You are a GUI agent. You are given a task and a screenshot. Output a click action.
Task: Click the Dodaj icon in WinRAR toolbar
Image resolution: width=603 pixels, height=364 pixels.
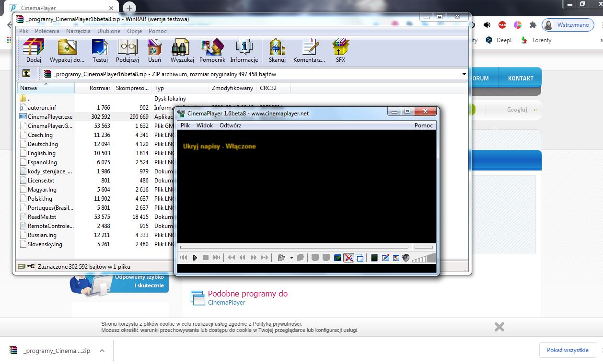(34, 51)
